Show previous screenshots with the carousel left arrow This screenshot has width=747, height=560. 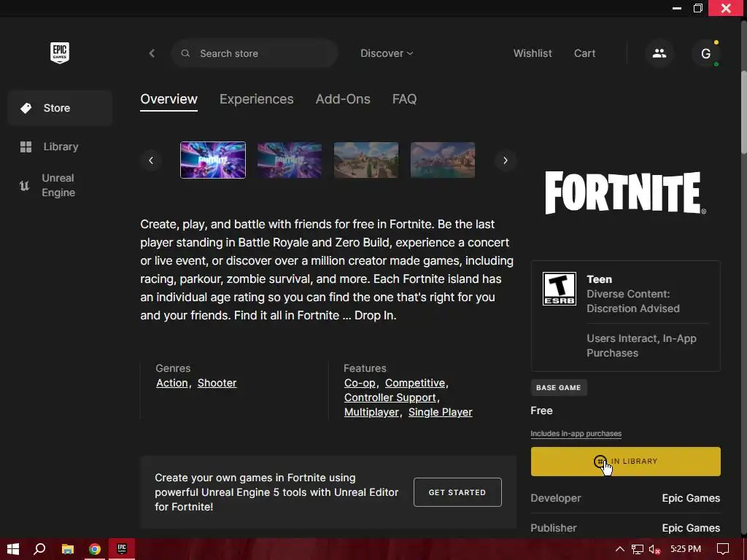[x=151, y=160]
